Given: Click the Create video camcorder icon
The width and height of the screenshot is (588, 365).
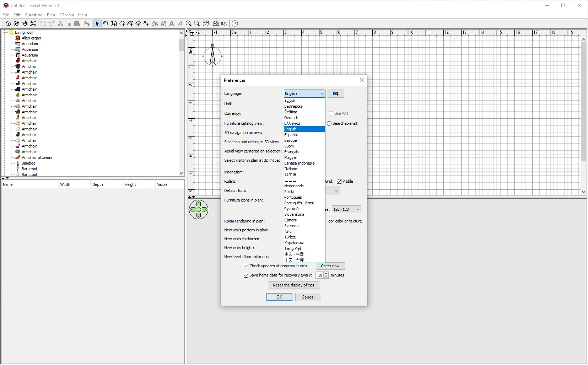Looking at the screenshot, I should [224, 23].
